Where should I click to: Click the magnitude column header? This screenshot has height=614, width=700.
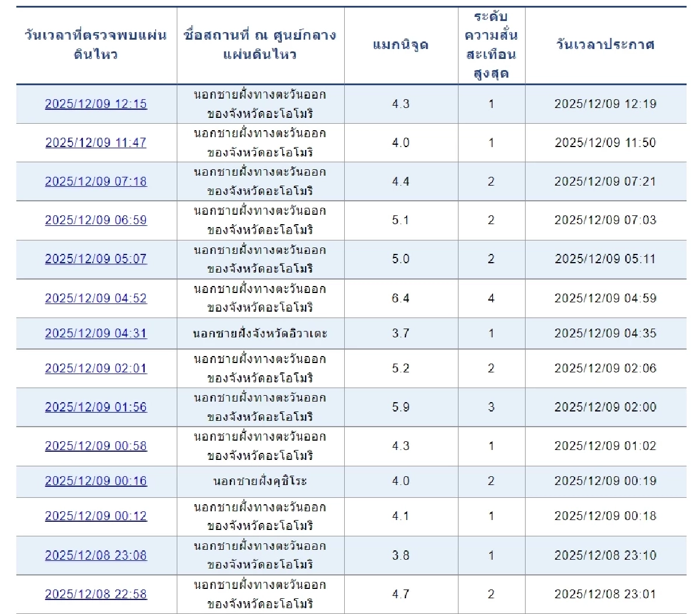pyautogui.click(x=401, y=43)
